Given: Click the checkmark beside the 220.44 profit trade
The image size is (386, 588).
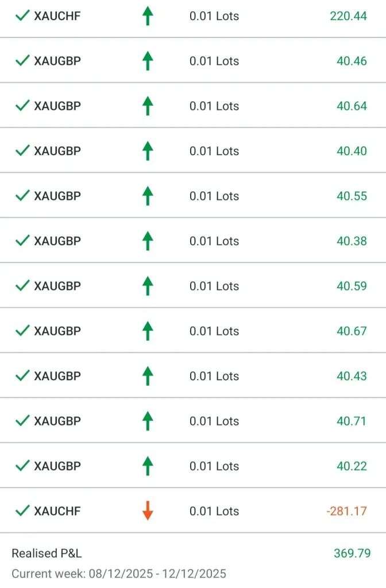Looking at the screenshot, I should [22, 16].
